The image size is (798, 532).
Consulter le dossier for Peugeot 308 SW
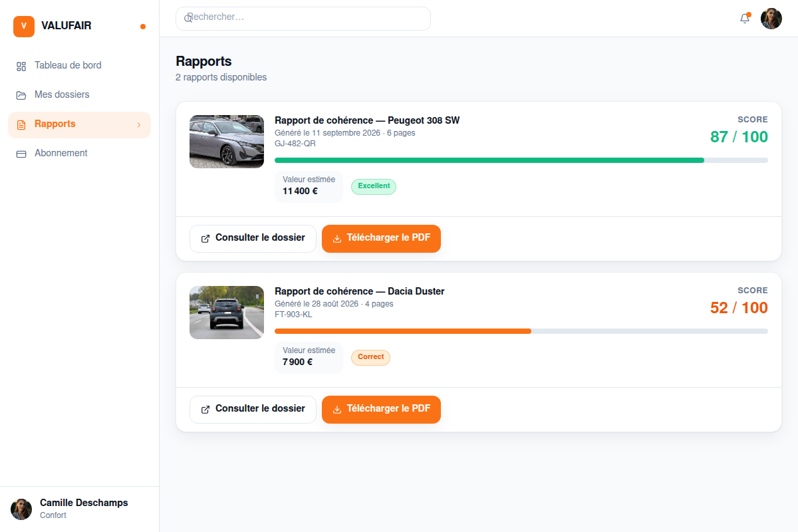point(253,239)
